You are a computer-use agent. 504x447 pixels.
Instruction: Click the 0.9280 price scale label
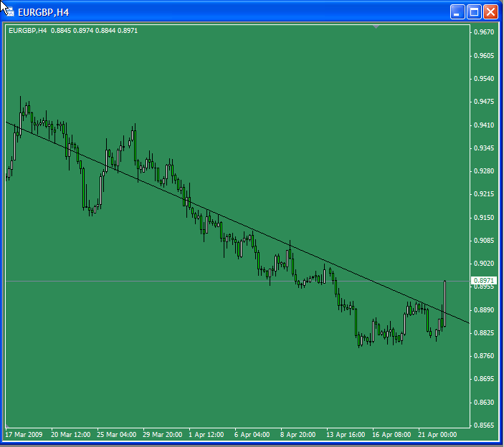[x=484, y=171]
